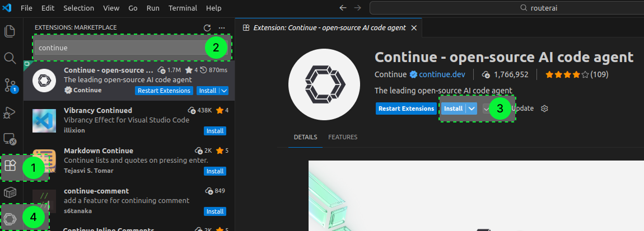The width and height of the screenshot is (644, 231).
Task: Open the Help menu
Action: tap(213, 8)
